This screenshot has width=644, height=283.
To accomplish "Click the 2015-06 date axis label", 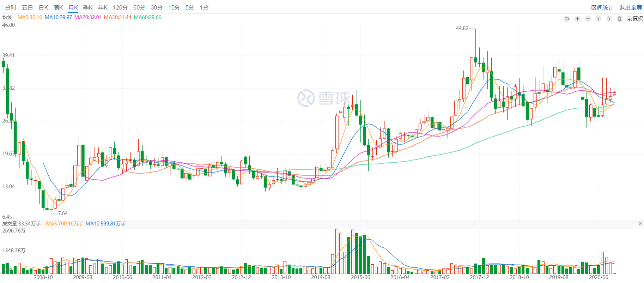I will [360, 277].
